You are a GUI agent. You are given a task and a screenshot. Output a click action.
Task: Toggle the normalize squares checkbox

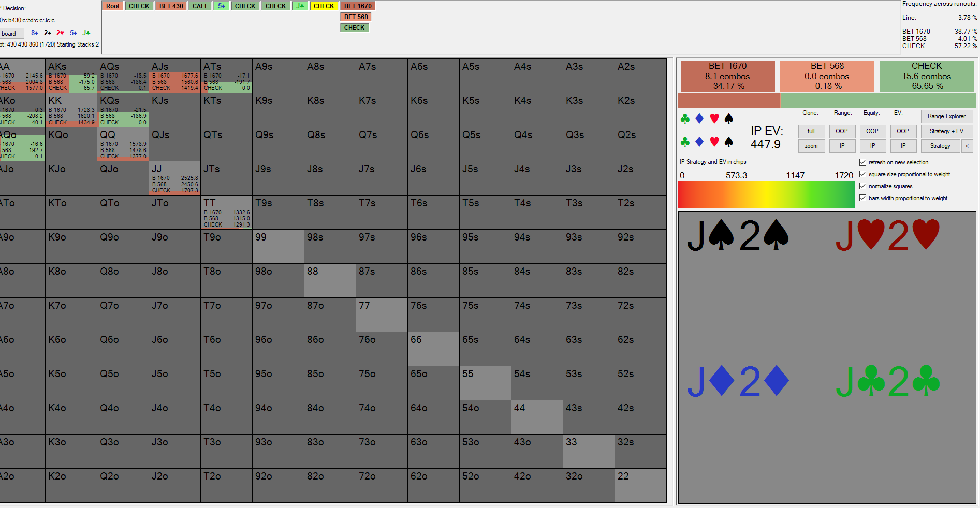(862, 186)
